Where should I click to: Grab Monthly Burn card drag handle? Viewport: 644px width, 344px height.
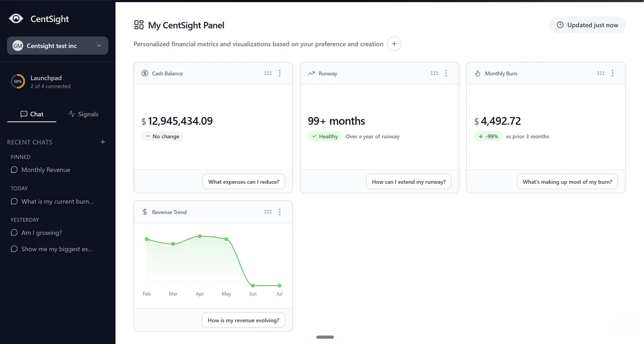[x=601, y=73]
